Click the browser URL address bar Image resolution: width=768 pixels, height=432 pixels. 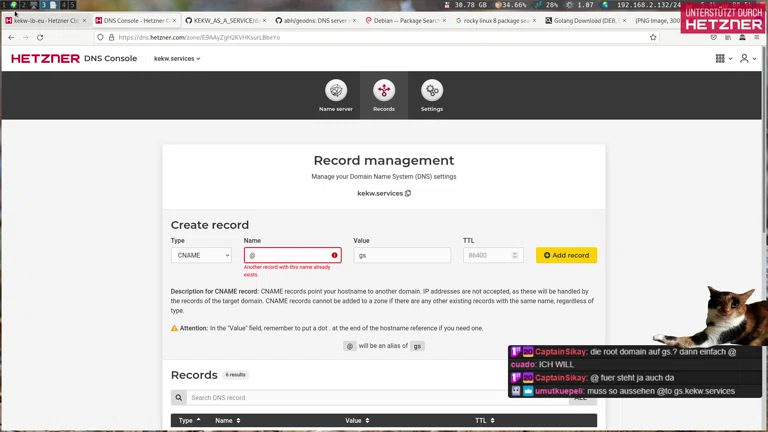377,37
